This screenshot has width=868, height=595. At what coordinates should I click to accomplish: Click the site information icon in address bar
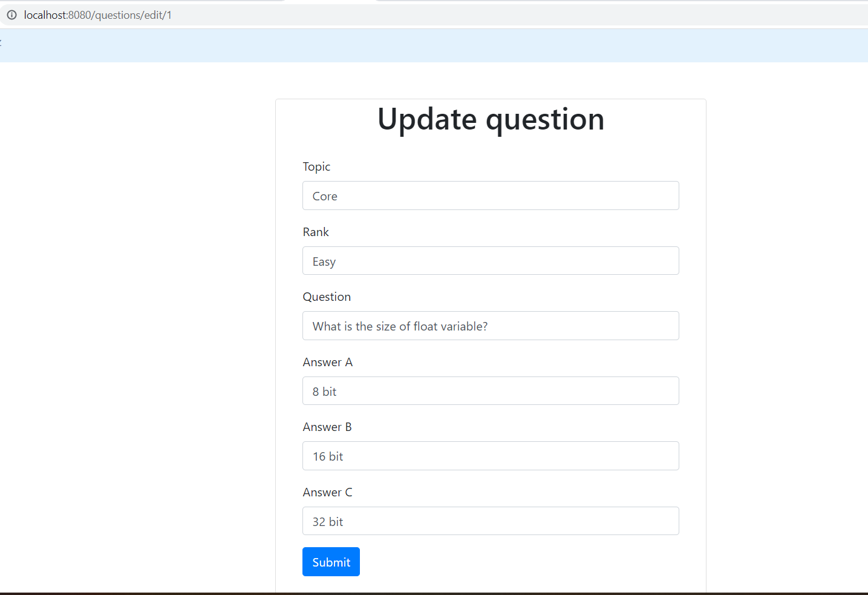click(11, 15)
